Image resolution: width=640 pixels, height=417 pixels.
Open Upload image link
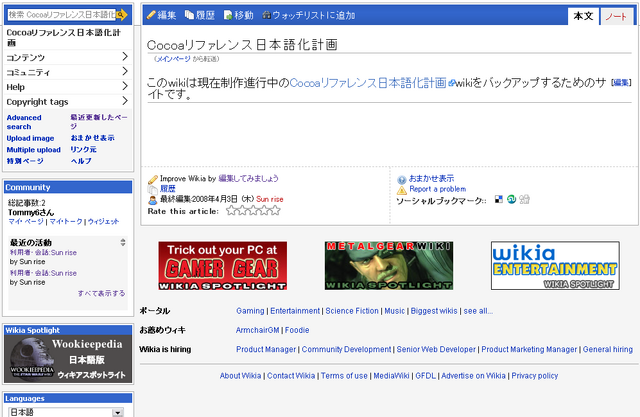coord(30,138)
